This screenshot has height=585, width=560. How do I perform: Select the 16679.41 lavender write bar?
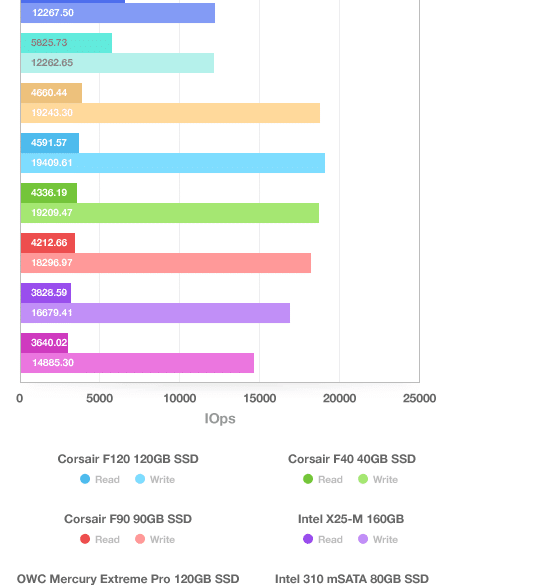click(155, 313)
